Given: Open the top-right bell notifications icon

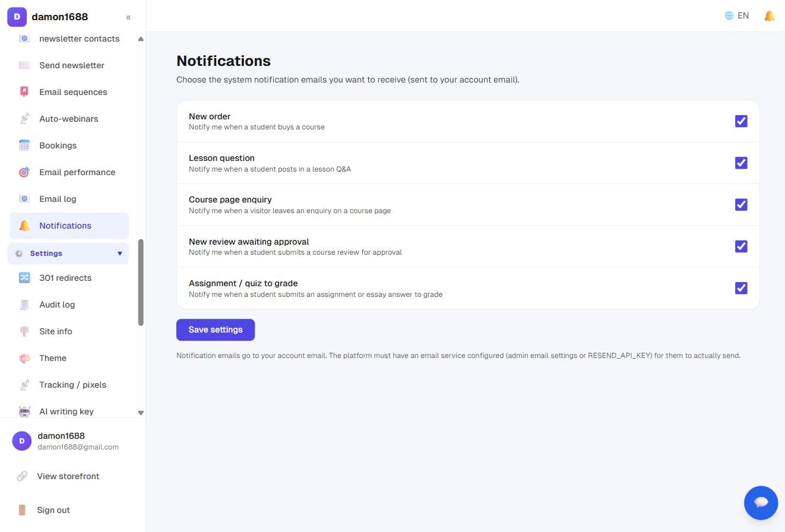Looking at the screenshot, I should [770, 16].
